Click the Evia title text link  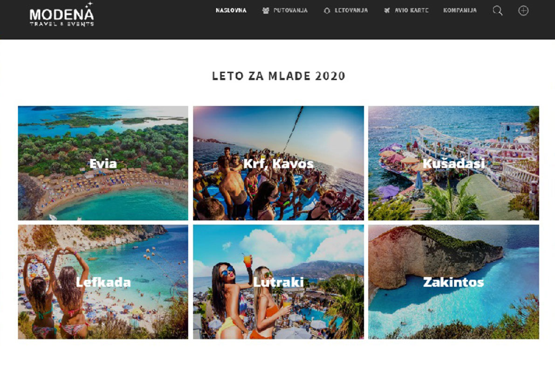pyautogui.click(x=103, y=164)
